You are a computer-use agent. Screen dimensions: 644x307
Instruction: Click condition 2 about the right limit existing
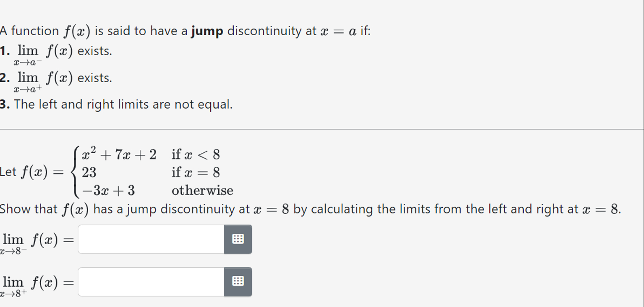coord(57,78)
